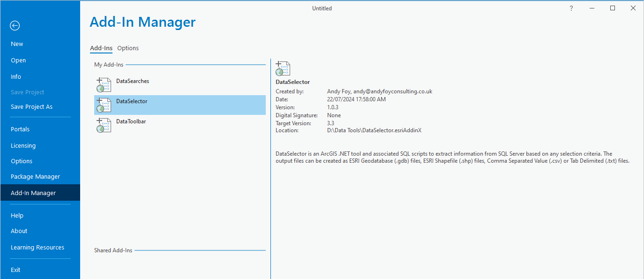
Task: Click the Untitled window title
Action: 322,8
